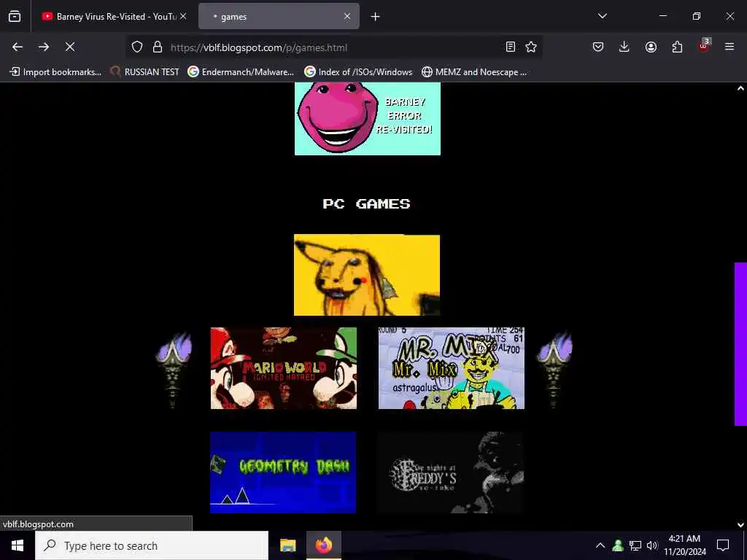Expand the list all tabs dropdown
This screenshot has width=747, height=560.
(602, 16)
